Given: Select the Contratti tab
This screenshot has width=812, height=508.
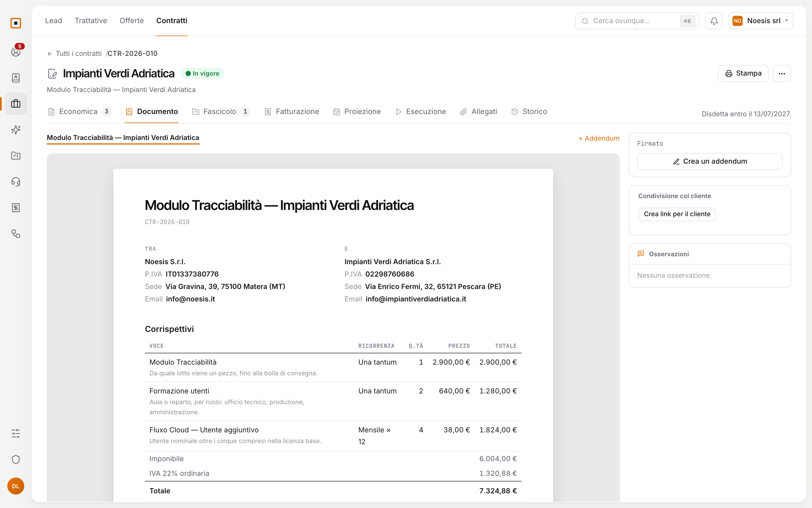Looking at the screenshot, I should click(x=171, y=21).
